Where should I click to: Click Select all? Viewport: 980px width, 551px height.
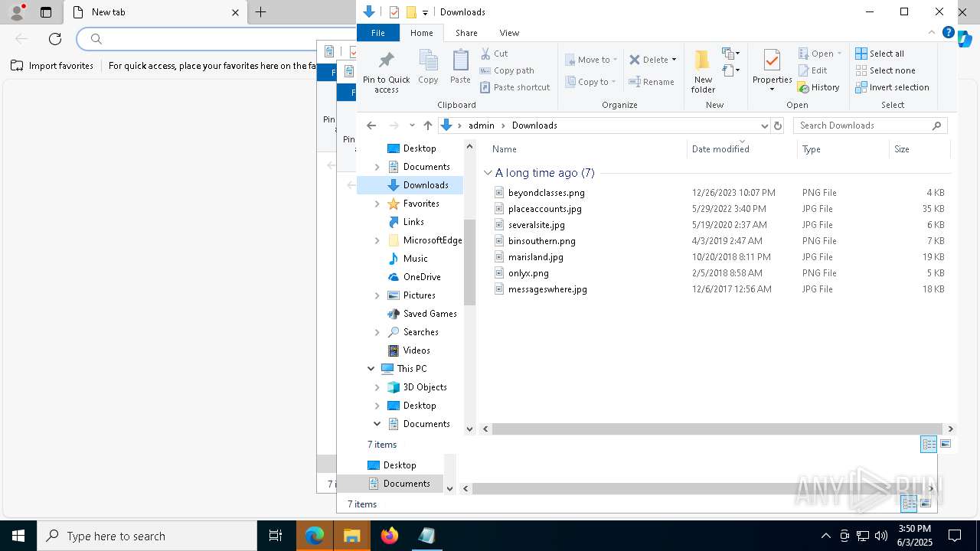(880, 54)
